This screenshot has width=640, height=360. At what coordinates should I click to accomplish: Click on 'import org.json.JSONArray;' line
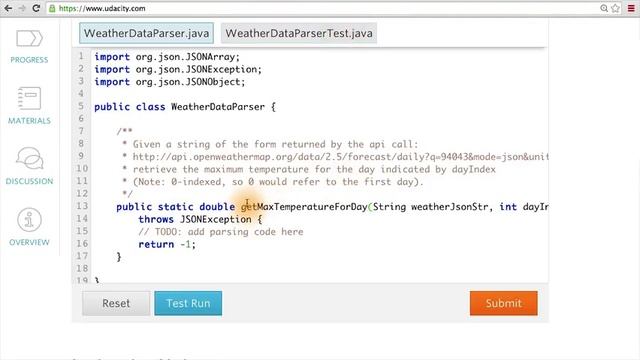tap(167, 57)
